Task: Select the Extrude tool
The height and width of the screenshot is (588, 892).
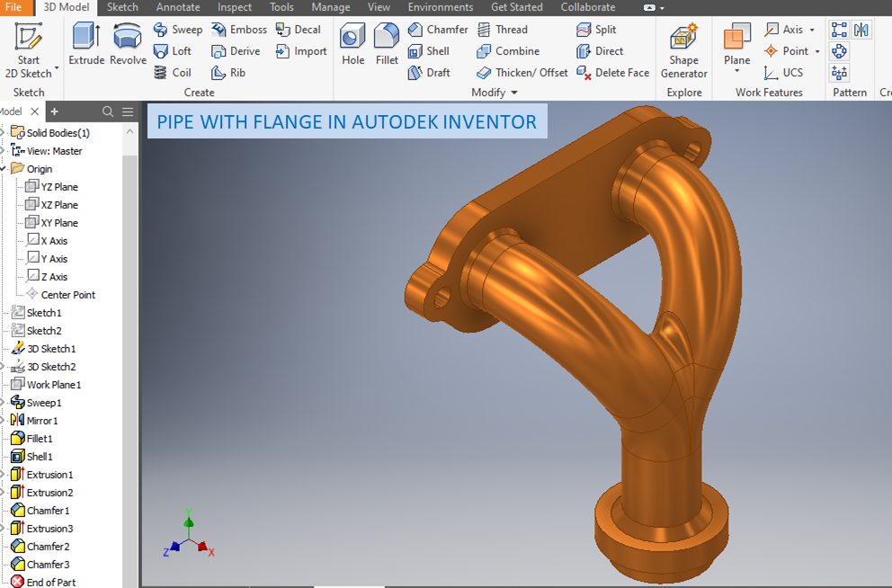Action: pyautogui.click(x=86, y=44)
